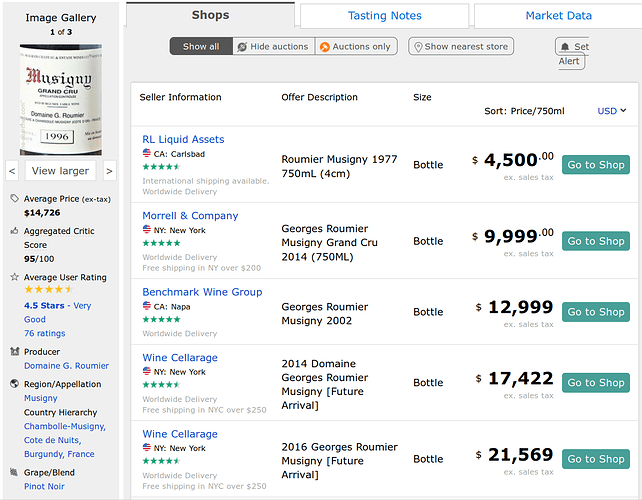
Task: Toggle the Hide auctions filter
Action: tap(272, 47)
